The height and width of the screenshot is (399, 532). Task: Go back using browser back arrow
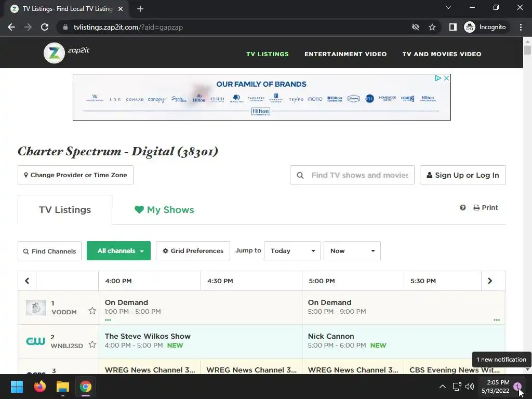(x=11, y=27)
